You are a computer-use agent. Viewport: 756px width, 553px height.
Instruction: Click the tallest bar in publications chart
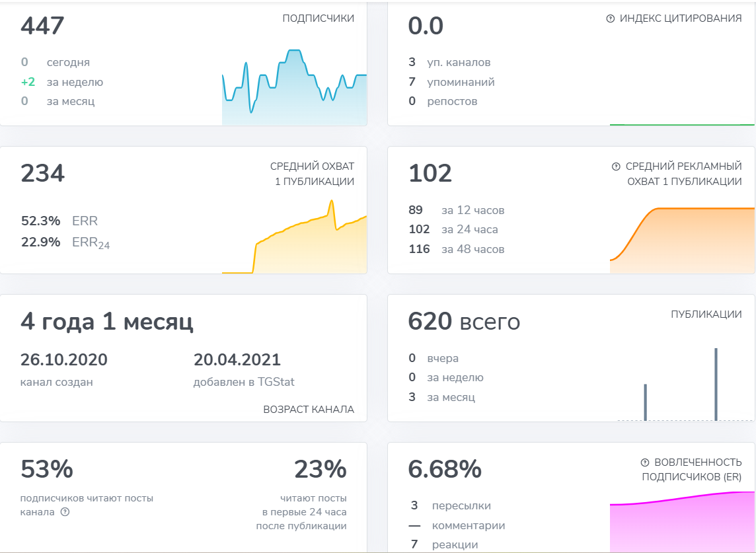[x=716, y=385]
